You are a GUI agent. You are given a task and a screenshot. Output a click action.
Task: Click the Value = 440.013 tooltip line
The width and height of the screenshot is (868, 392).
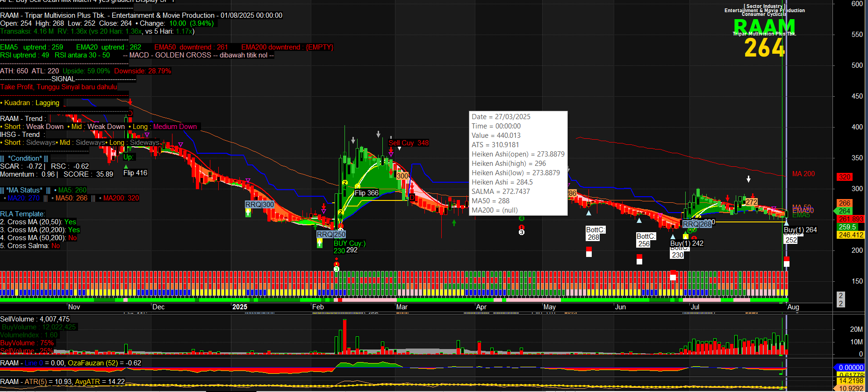[496, 135]
